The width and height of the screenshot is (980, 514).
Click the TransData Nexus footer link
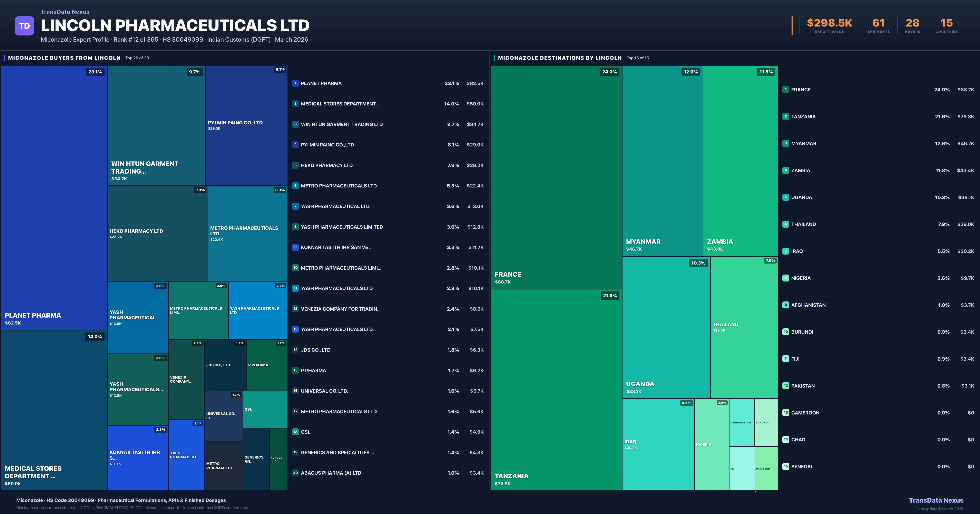pyautogui.click(x=936, y=500)
